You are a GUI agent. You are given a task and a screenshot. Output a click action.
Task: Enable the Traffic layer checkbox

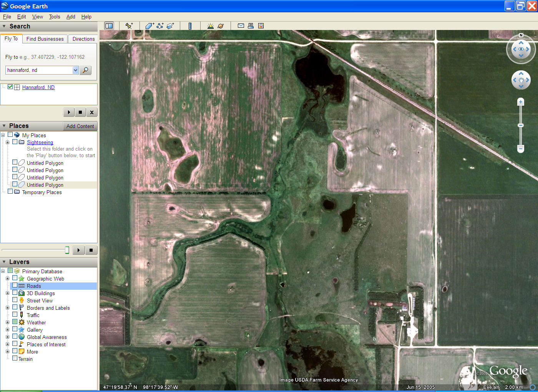click(x=15, y=315)
